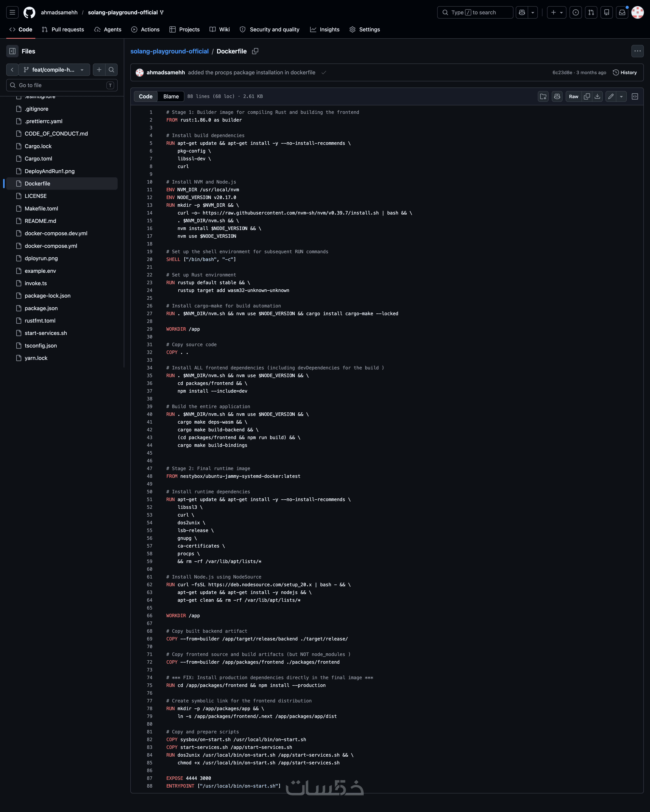Open the notifications inbox
Viewport: 650px width, 812px height.
pyautogui.click(x=622, y=12)
